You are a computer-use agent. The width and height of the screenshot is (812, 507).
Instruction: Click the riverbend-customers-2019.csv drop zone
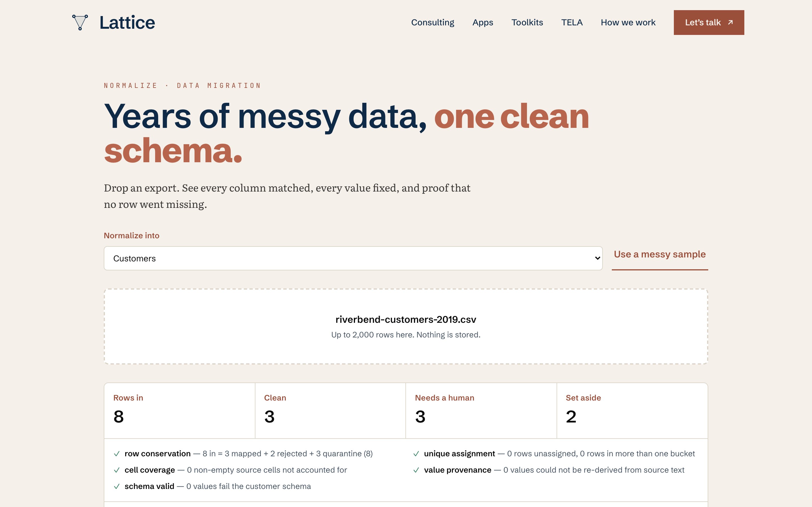click(406, 326)
